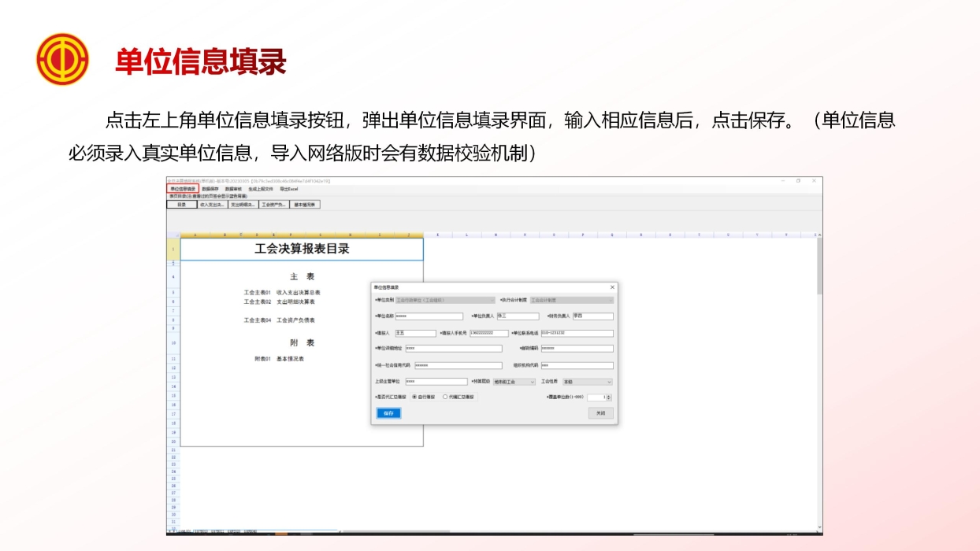Click the red union logo emblem
This screenshot has width=980, height=551.
(63, 57)
